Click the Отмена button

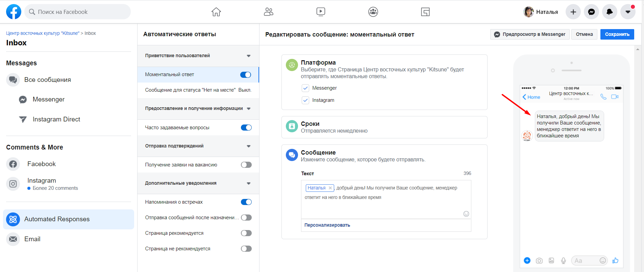(584, 34)
